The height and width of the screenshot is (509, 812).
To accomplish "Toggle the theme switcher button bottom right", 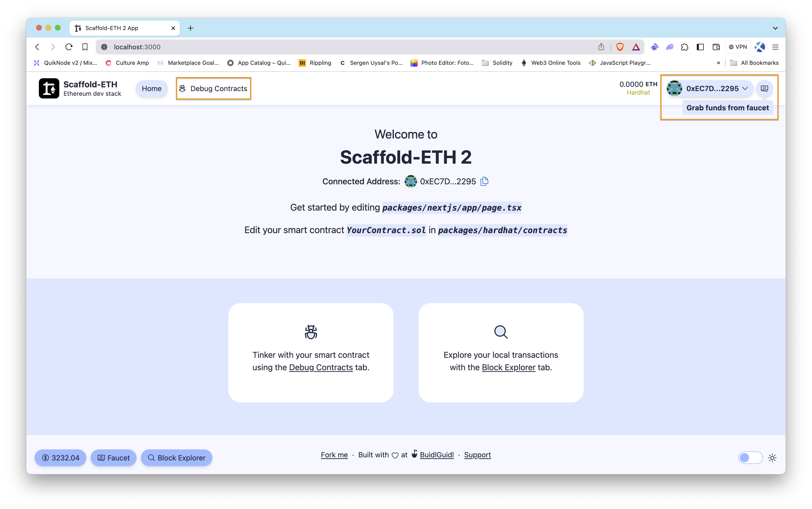I will click(751, 457).
